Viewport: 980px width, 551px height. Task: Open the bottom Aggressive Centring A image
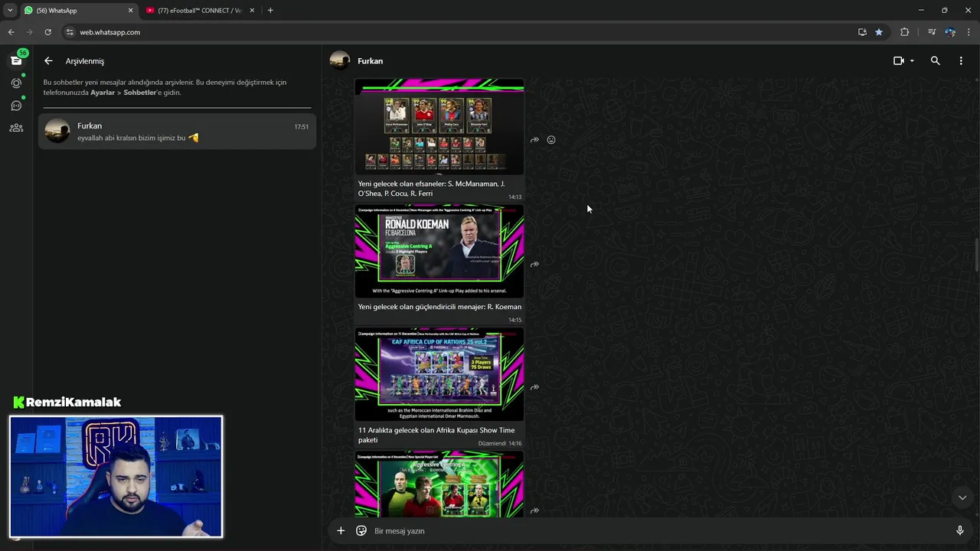439,484
